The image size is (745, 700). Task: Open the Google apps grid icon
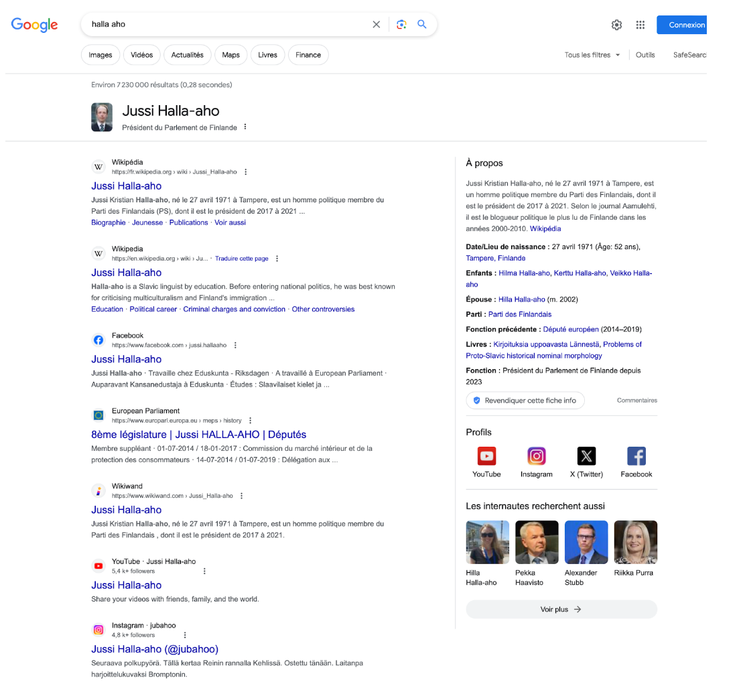click(x=640, y=25)
